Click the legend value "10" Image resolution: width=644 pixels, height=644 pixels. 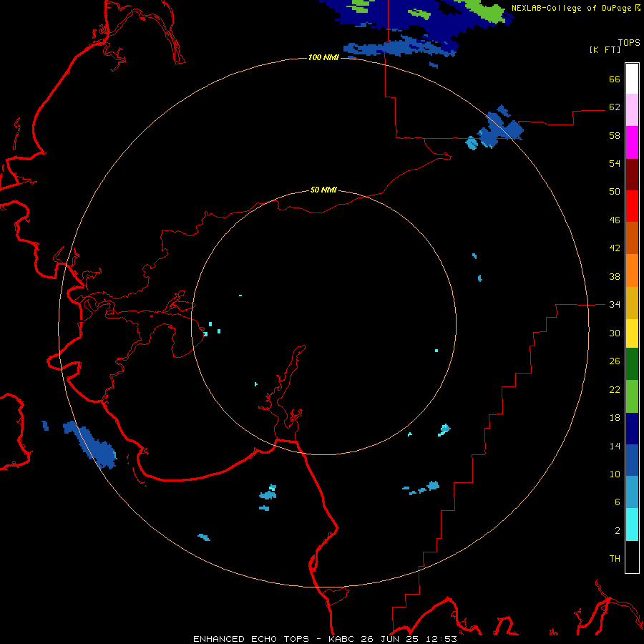pyautogui.click(x=615, y=474)
